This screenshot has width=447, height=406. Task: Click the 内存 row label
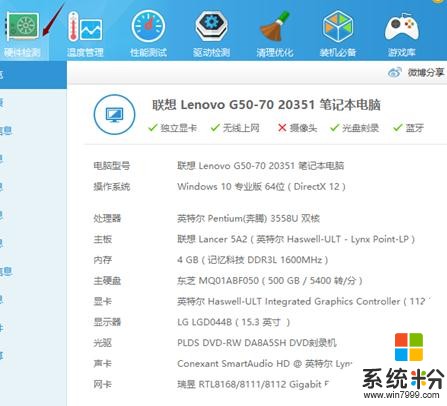click(x=102, y=260)
